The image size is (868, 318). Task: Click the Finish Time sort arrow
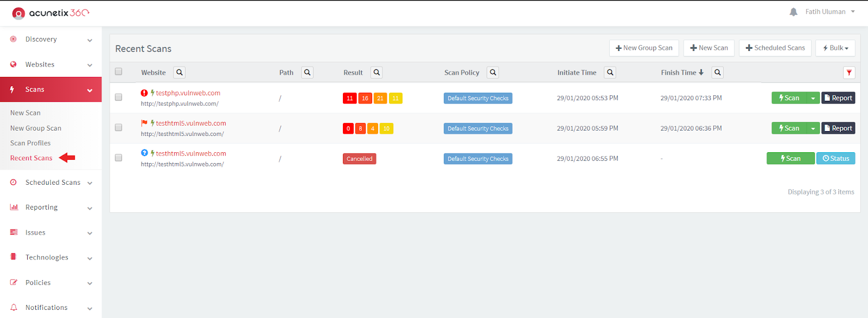point(701,73)
